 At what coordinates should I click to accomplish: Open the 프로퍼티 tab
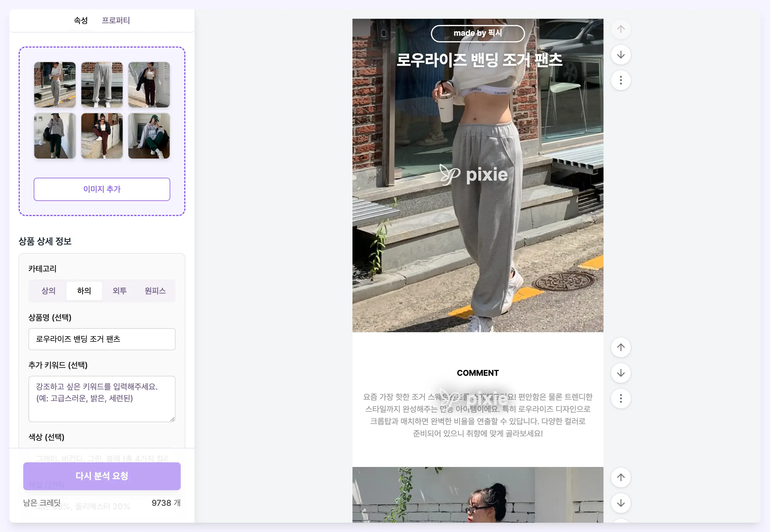(x=116, y=20)
